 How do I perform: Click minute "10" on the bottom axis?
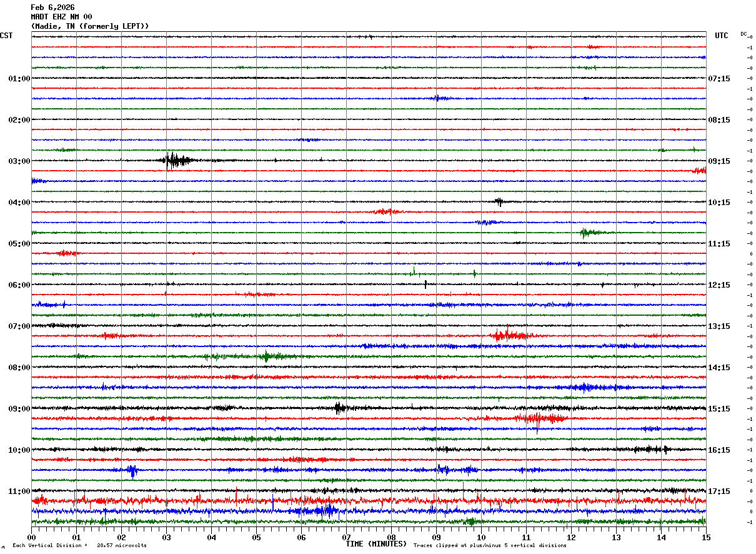coord(481,537)
